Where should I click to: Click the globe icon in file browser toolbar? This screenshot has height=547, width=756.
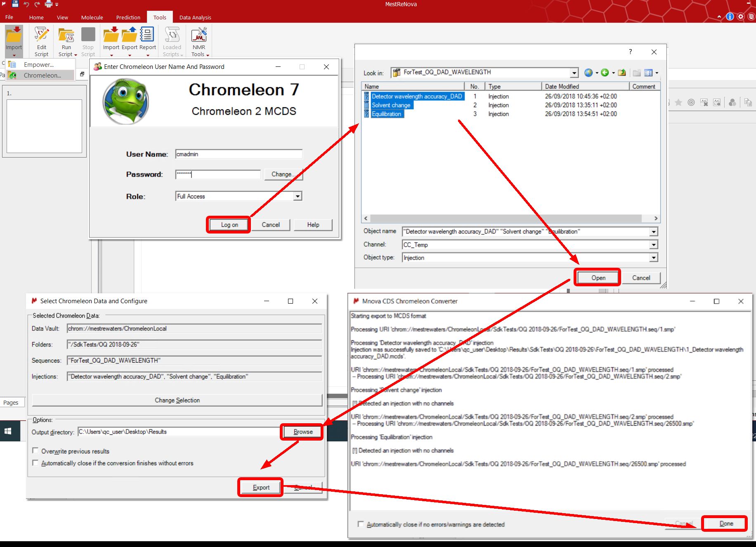(588, 73)
